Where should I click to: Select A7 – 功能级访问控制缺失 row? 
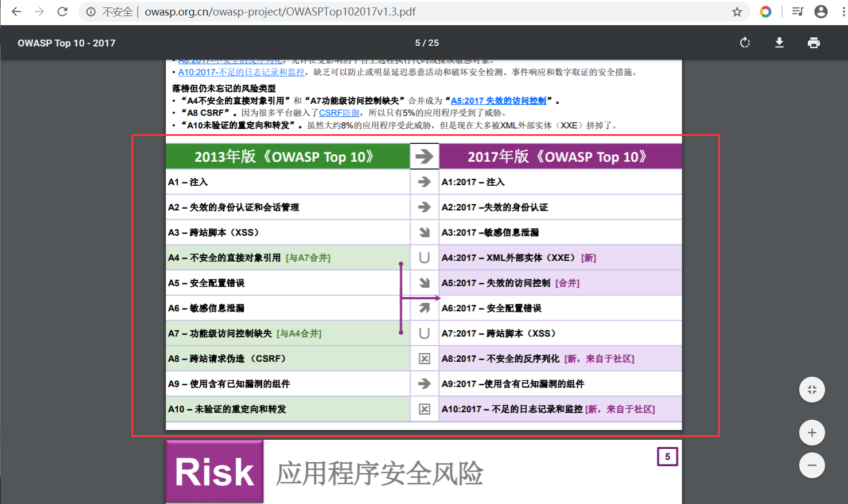(x=288, y=333)
